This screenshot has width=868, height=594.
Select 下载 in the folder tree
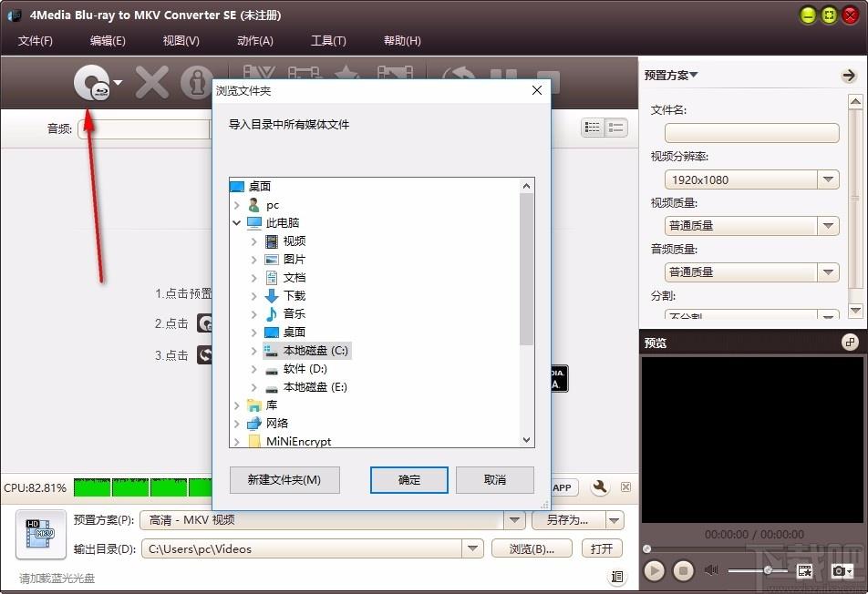tap(294, 296)
